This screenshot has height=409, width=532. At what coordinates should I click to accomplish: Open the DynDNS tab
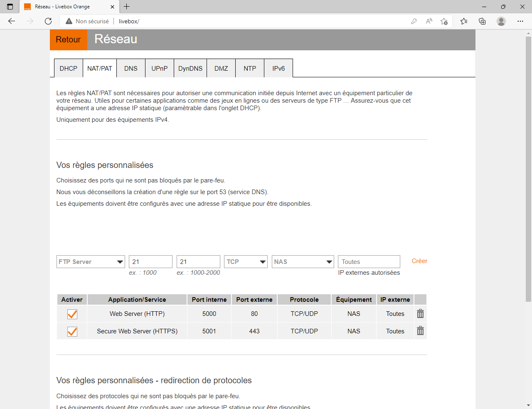(x=190, y=68)
